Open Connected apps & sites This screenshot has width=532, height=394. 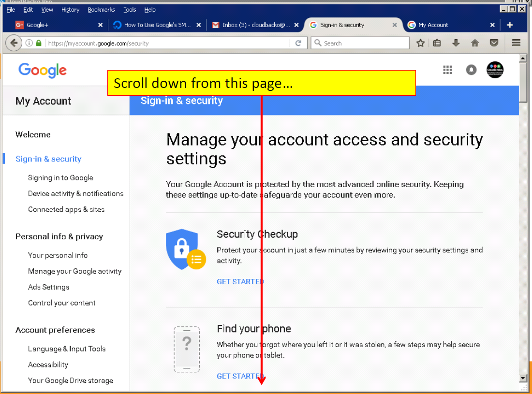tap(66, 209)
